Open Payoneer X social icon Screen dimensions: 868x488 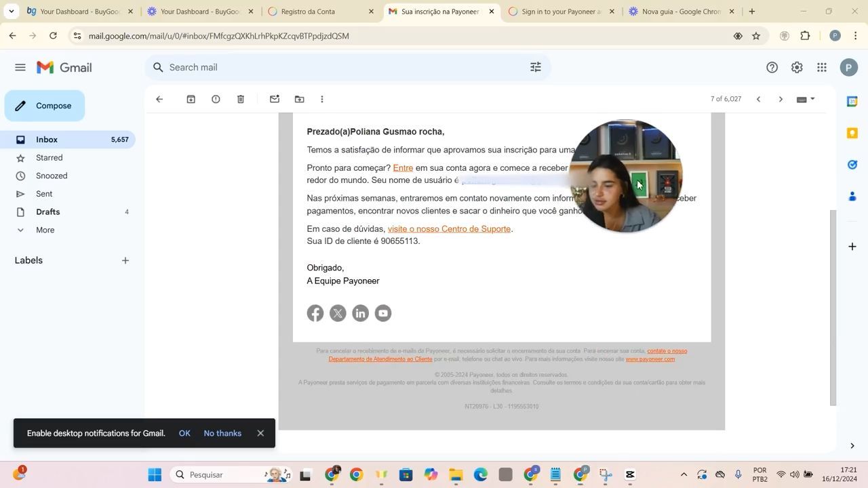click(338, 313)
